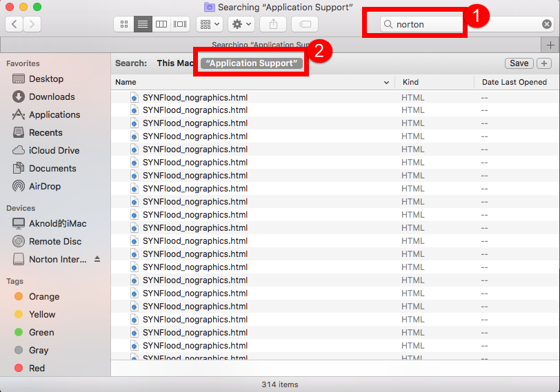Go back with the left arrow button
This screenshot has width=560, height=392.
pyautogui.click(x=14, y=24)
